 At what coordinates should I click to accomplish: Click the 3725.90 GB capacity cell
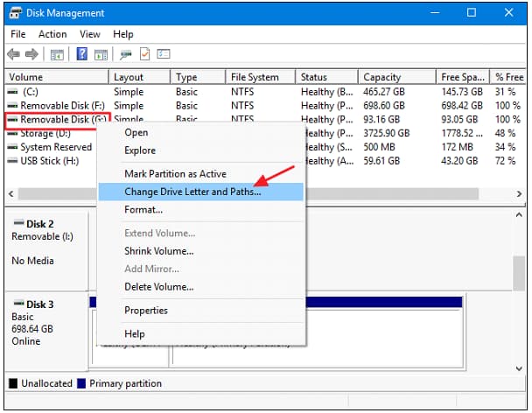coord(387,133)
